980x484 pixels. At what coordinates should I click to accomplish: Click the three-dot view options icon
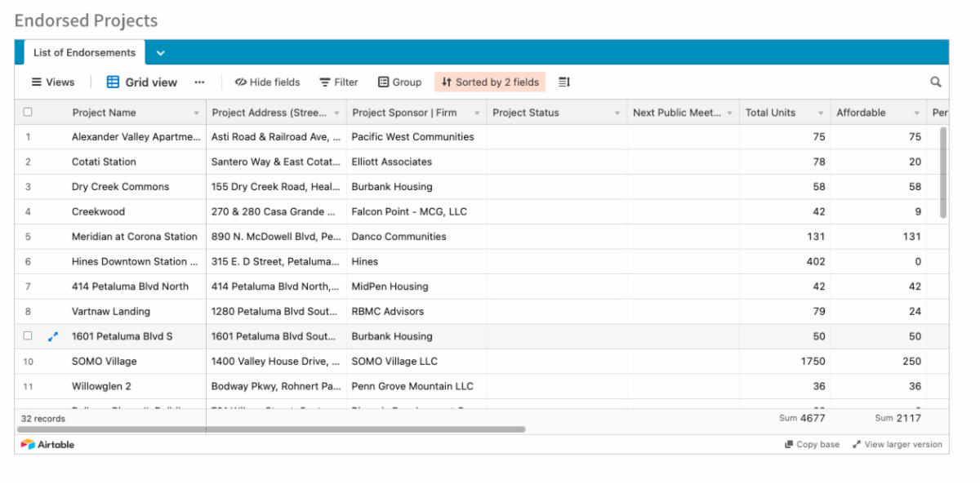pos(199,82)
